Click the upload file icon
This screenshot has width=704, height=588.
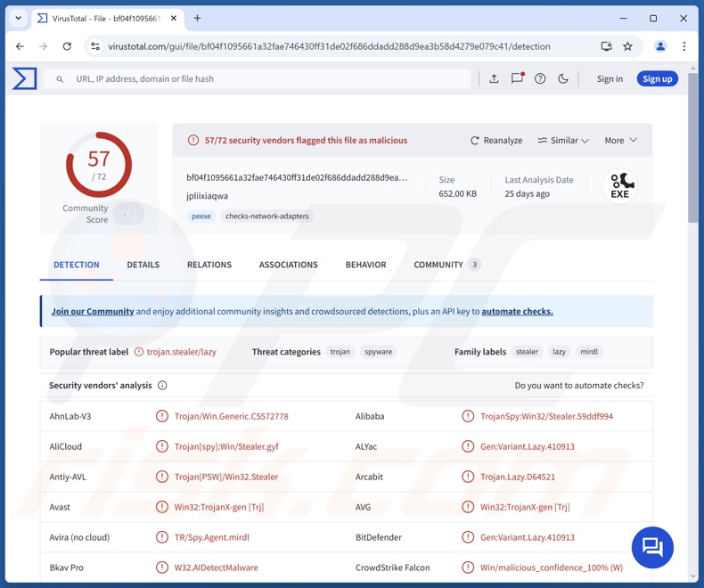click(494, 78)
